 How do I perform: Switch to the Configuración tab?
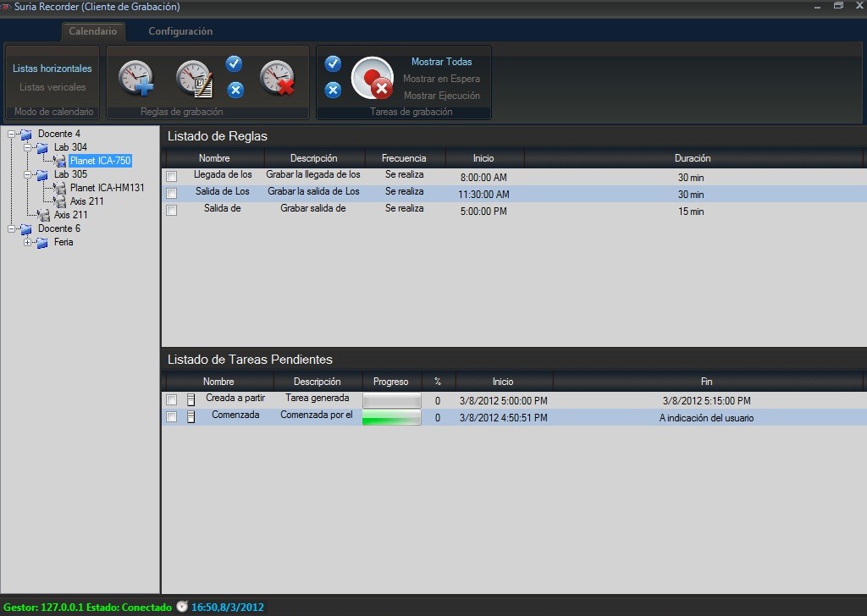pos(180,31)
